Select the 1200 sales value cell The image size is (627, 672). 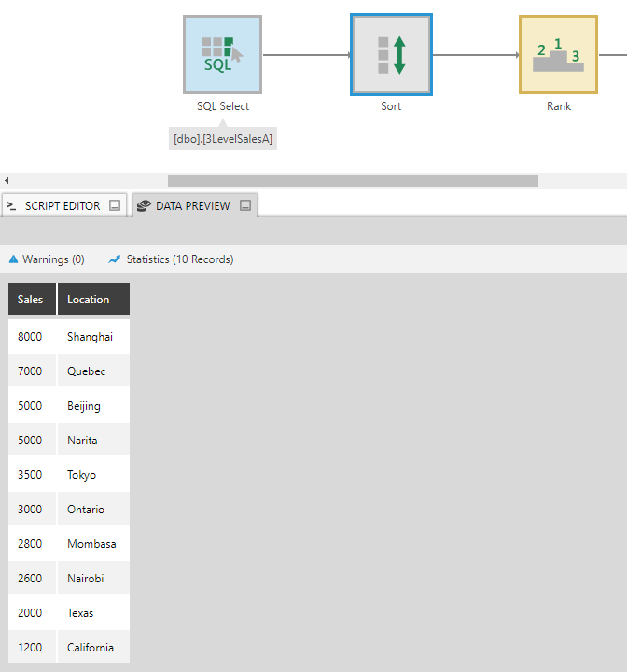pos(30,647)
